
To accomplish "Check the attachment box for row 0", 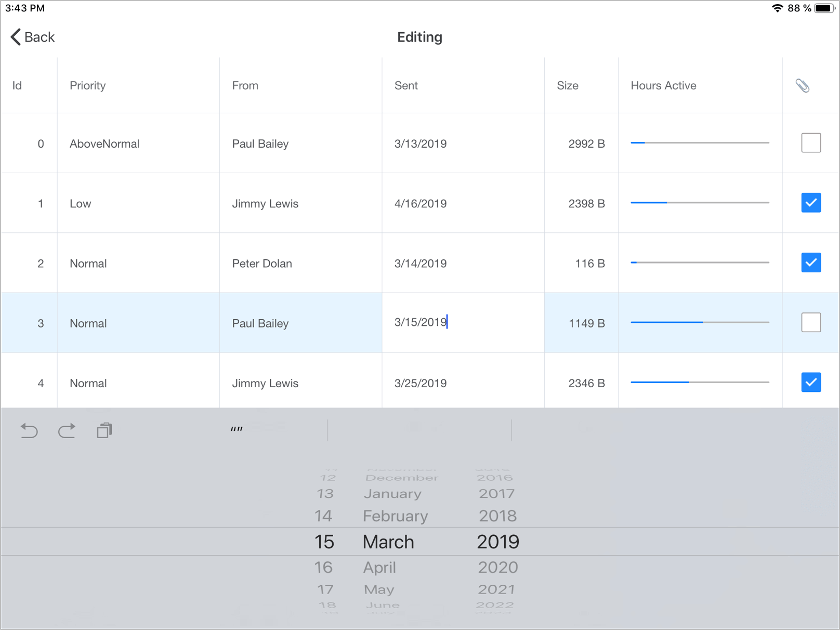I will click(811, 143).
